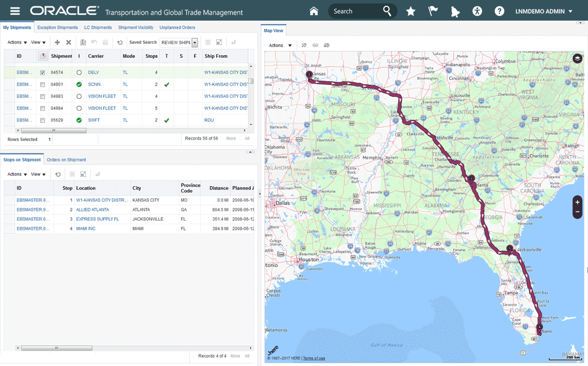Open the LNMDEMO ADMIN user menu
Viewport: 588px width, 366px height.
[x=544, y=11]
